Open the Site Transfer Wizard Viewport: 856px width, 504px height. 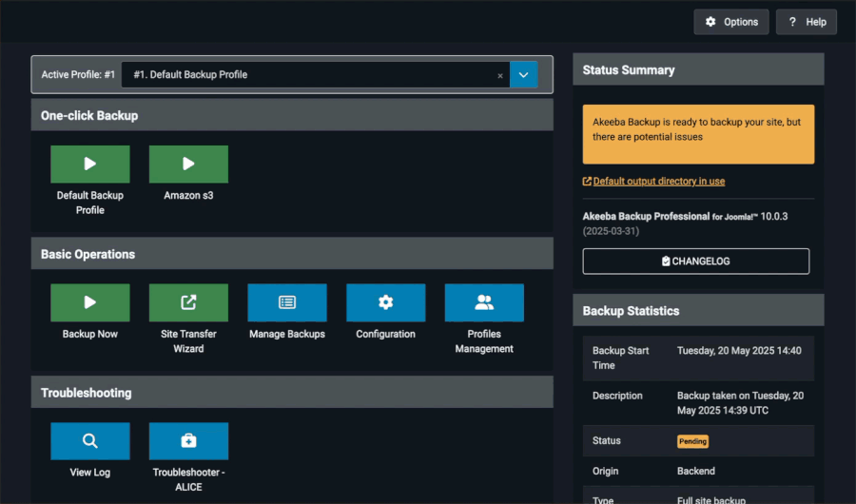pyautogui.click(x=188, y=302)
